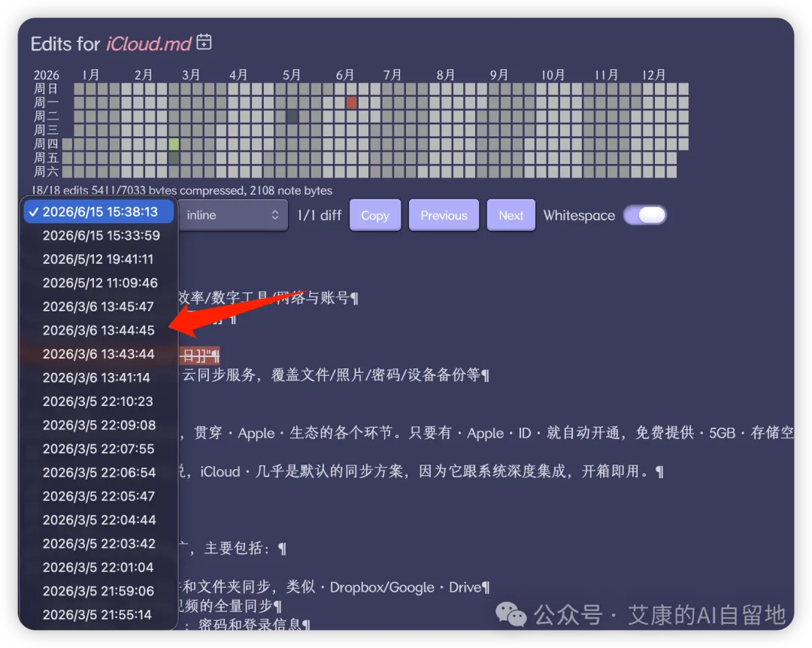Pick the 2026/3/6 13:44:45 edit entry
812x648 pixels.
(98, 331)
